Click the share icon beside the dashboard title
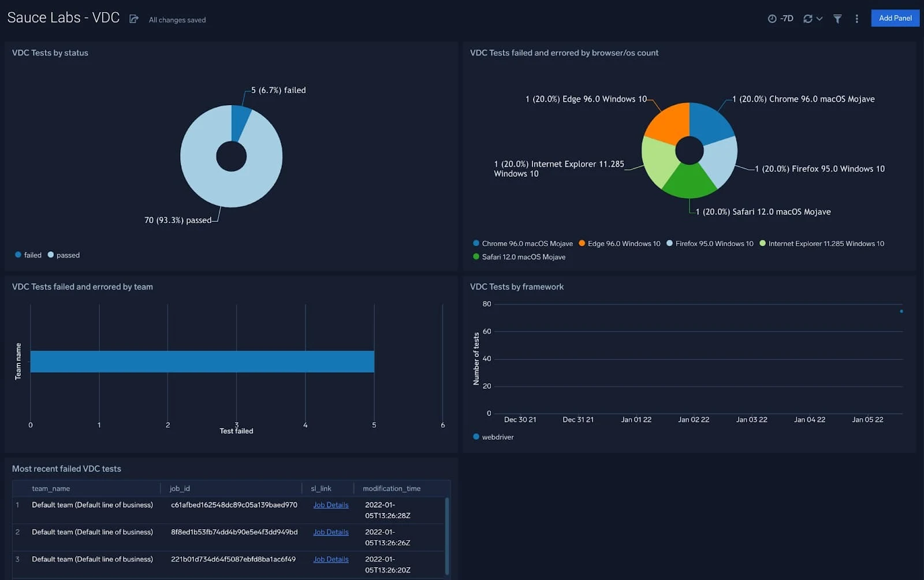This screenshot has height=580, width=924. 133,18
